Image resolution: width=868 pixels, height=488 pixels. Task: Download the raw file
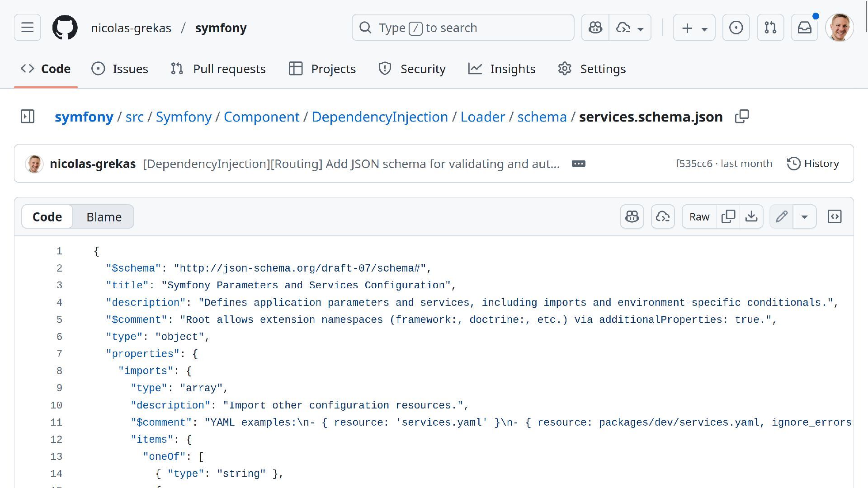pos(751,216)
